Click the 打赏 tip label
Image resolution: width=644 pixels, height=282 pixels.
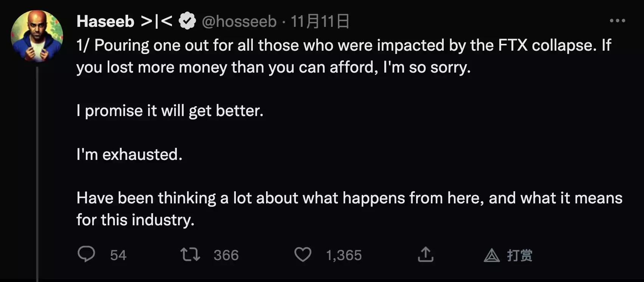[520, 256]
